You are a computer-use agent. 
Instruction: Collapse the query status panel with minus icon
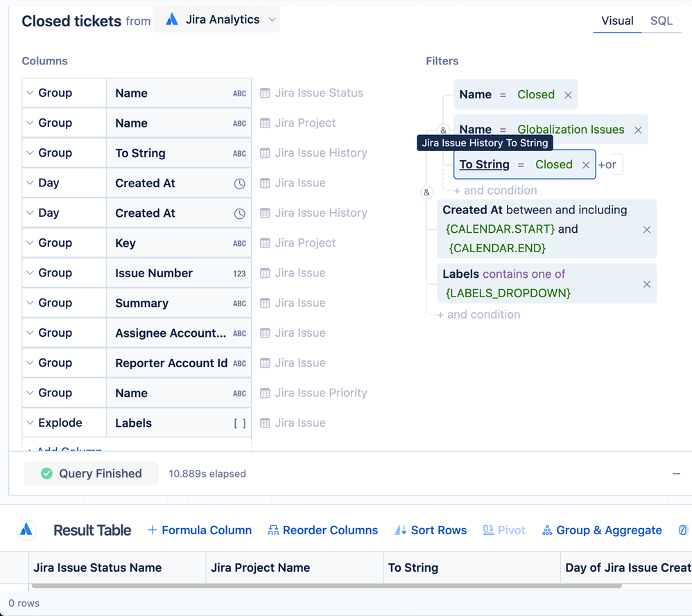(676, 473)
